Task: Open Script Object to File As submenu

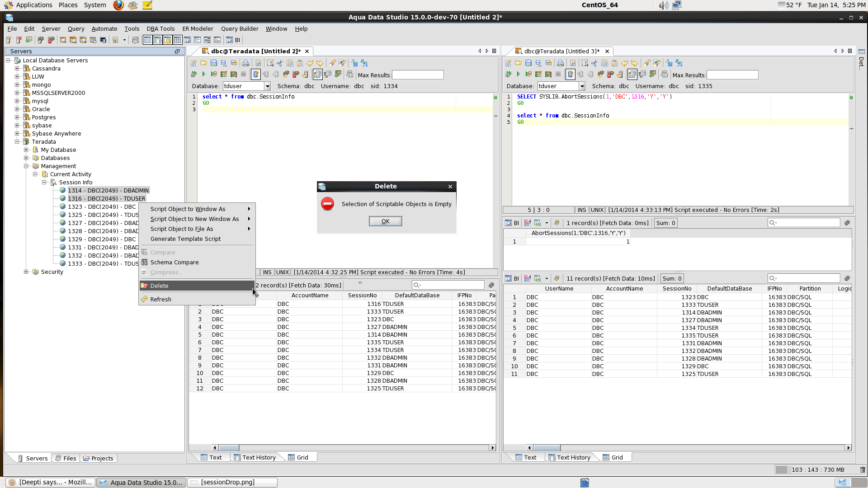Action: 197,229
